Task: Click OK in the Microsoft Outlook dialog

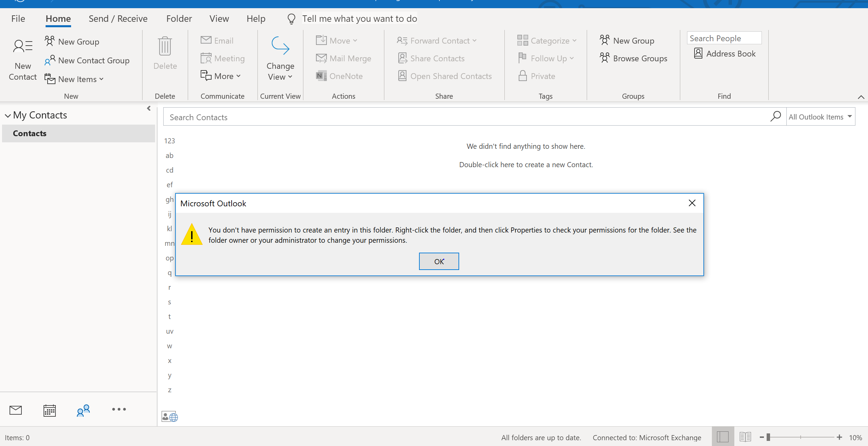Action: 439,261
